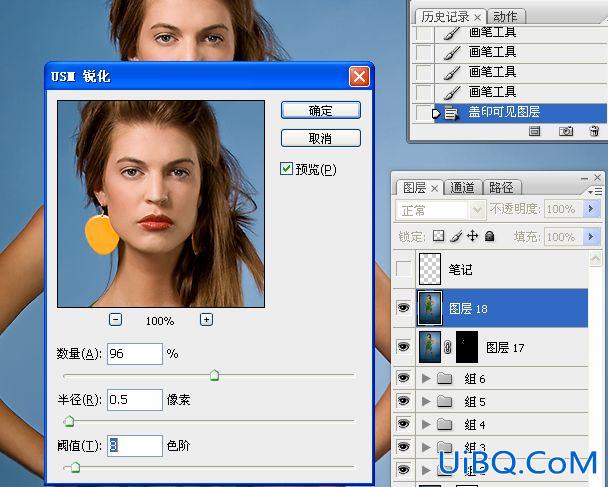The width and height of the screenshot is (608, 487).
Task: Expand the 组 4 group triangle
Action: tap(426, 425)
